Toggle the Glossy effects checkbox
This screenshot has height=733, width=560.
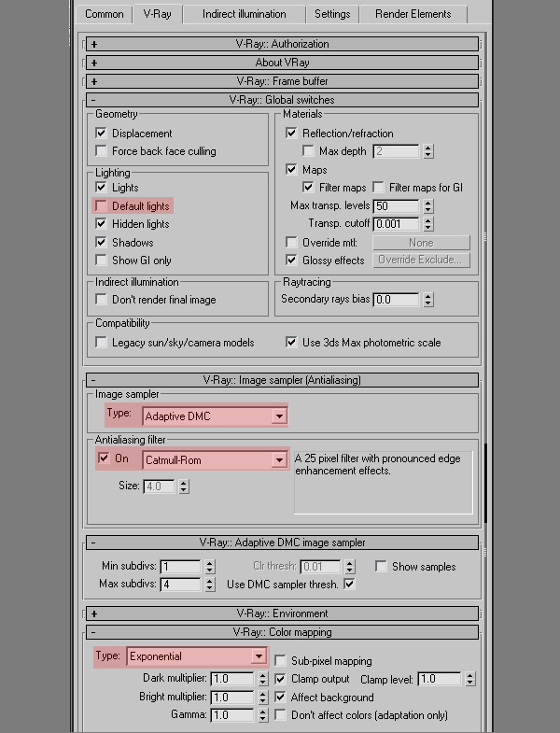click(291, 261)
